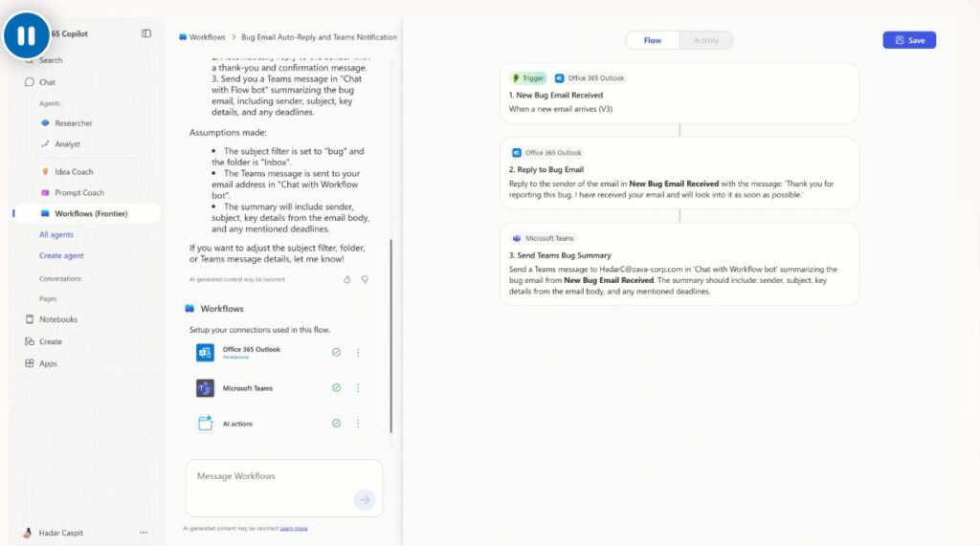Switch to the Activity tab
980x546 pixels.
[x=706, y=40]
